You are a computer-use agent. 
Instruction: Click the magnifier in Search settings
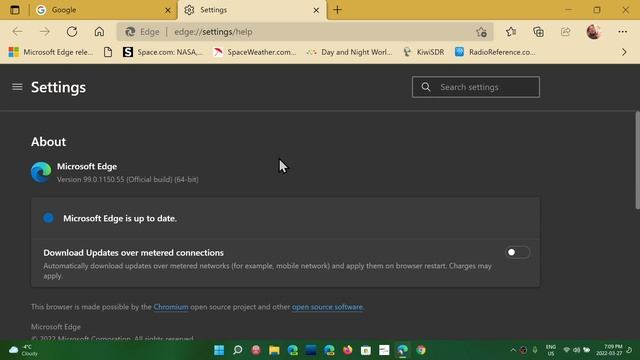click(x=426, y=87)
